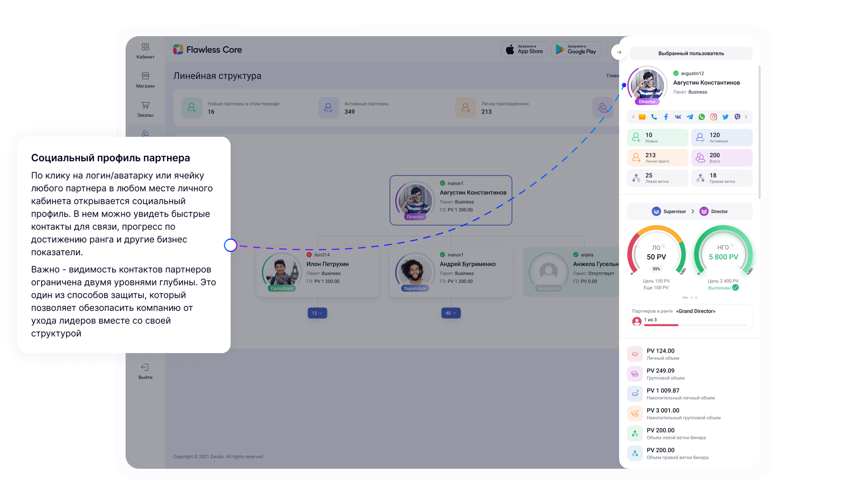Expand the 48 partners dropdown under Андрей
Viewport: 868px width, 486px height.
coord(451,313)
